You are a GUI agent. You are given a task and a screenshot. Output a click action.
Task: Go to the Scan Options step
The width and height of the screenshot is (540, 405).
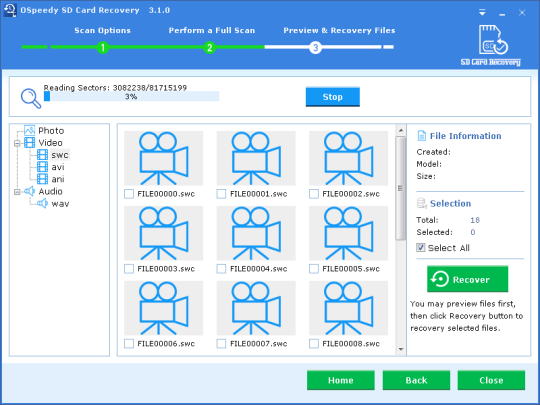click(103, 30)
